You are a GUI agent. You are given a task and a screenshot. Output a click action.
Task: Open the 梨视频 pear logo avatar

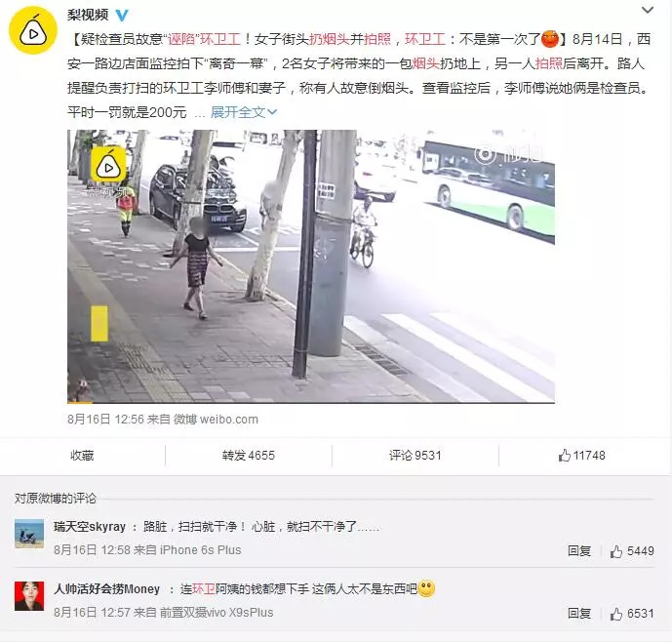(x=33, y=30)
